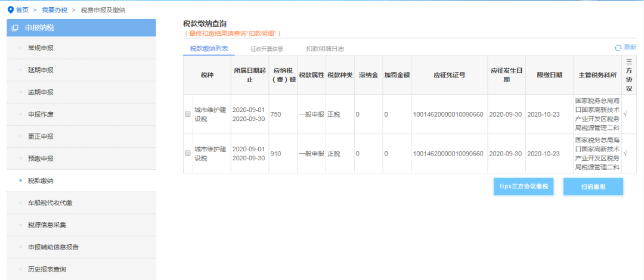Click the 税款属性 column header
644x280 pixels.
[x=311, y=75]
